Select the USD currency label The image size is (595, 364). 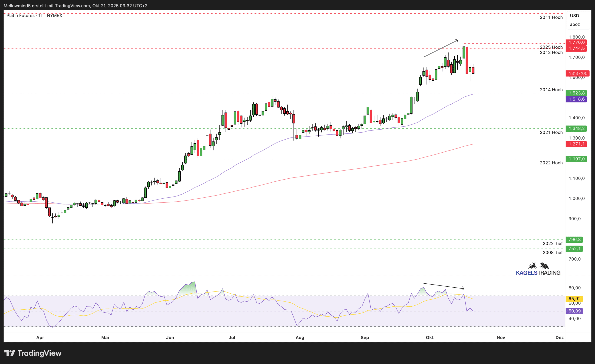point(575,16)
